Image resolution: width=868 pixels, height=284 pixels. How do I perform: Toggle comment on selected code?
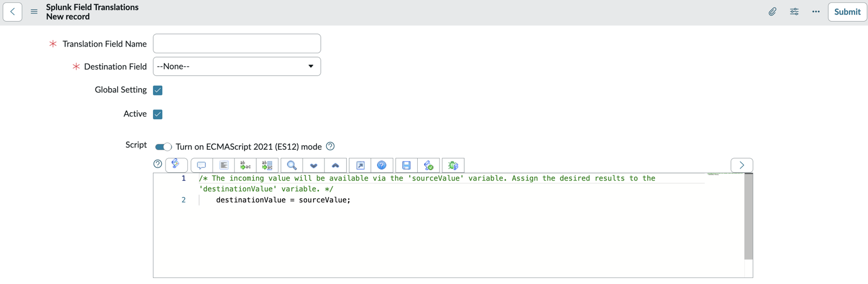point(202,165)
